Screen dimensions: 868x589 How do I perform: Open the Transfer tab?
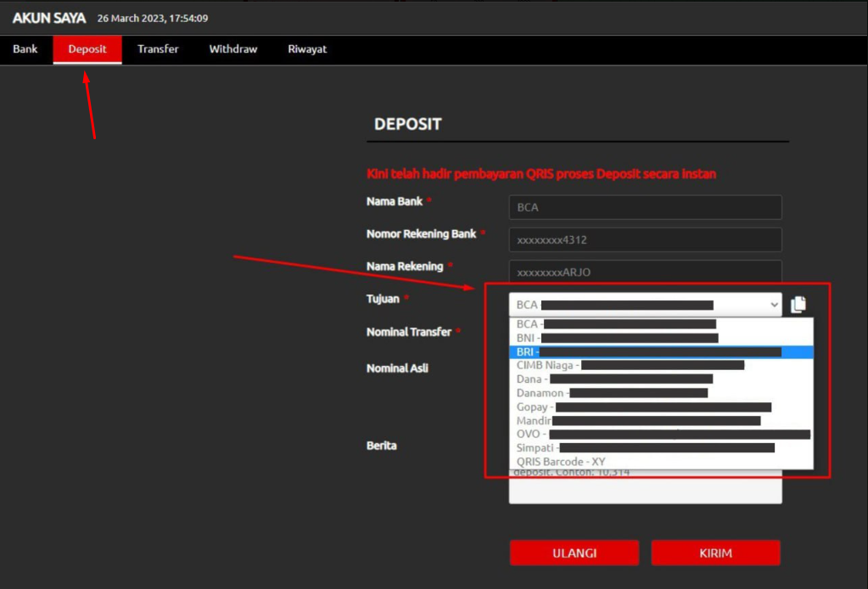coord(158,49)
